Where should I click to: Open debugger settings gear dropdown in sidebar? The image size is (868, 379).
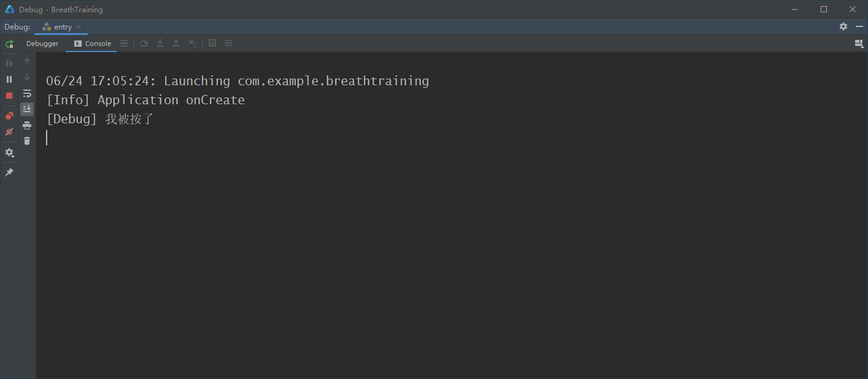pyautogui.click(x=9, y=152)
